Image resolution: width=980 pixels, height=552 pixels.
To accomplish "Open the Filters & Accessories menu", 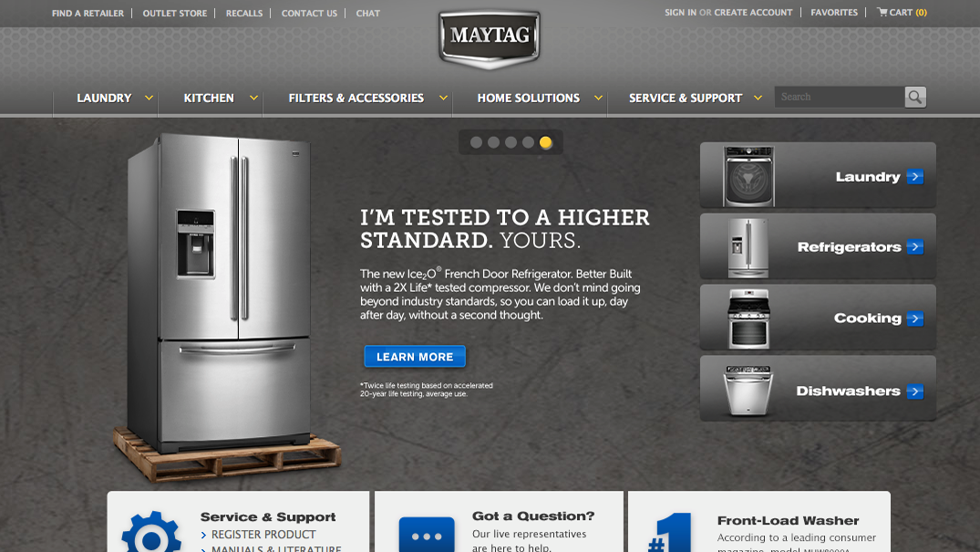I will pos(356,98).
